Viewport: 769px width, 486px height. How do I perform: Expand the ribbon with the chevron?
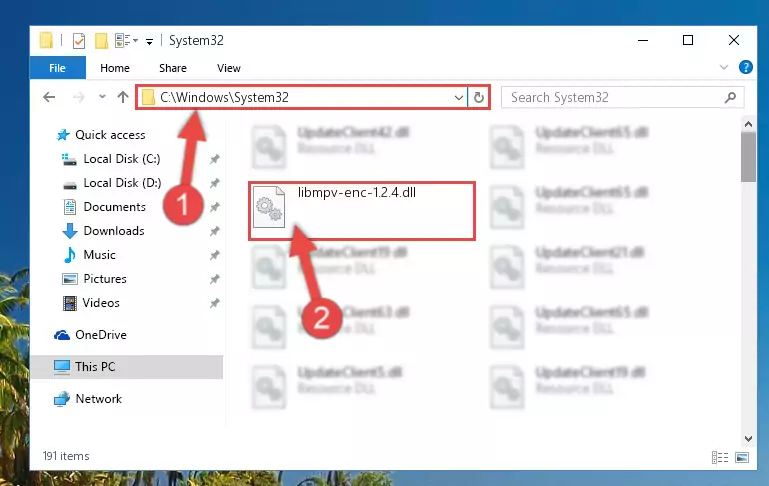point(723,67)
